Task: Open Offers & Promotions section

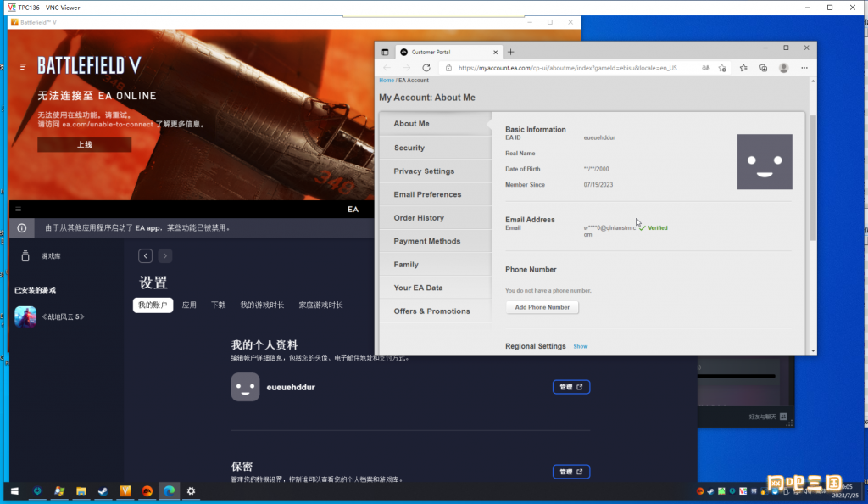Action: 436,311
